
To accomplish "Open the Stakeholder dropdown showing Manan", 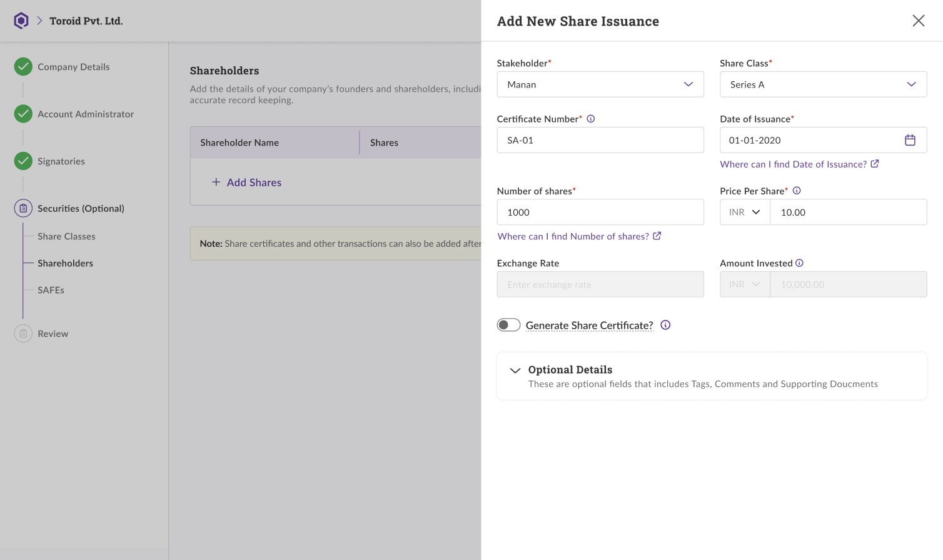I will coord(600,84).
